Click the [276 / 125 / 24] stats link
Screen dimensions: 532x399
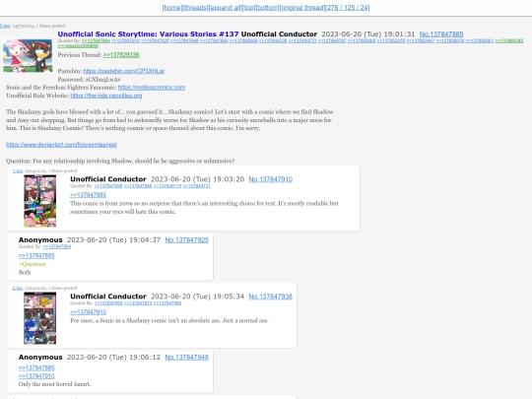(x=348, y=8)
